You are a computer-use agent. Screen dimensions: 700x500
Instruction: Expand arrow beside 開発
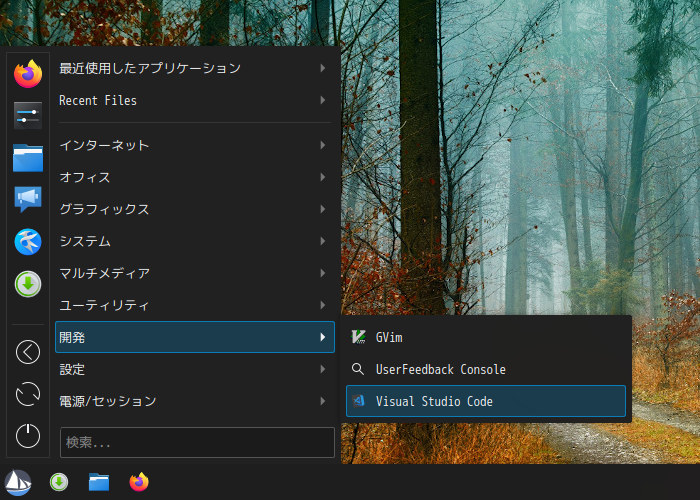click(323, 337)
